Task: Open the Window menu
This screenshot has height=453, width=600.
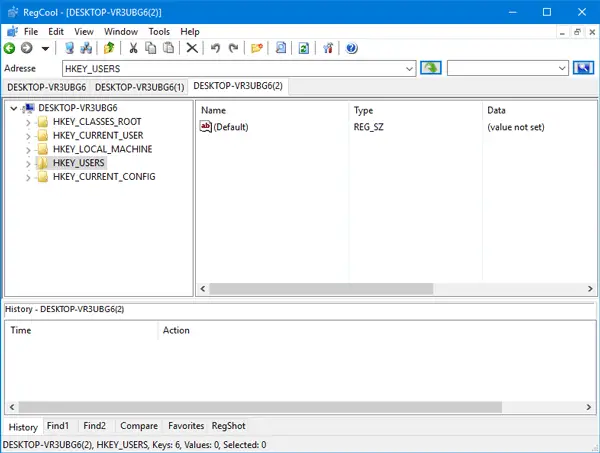Action: (121, 31)
